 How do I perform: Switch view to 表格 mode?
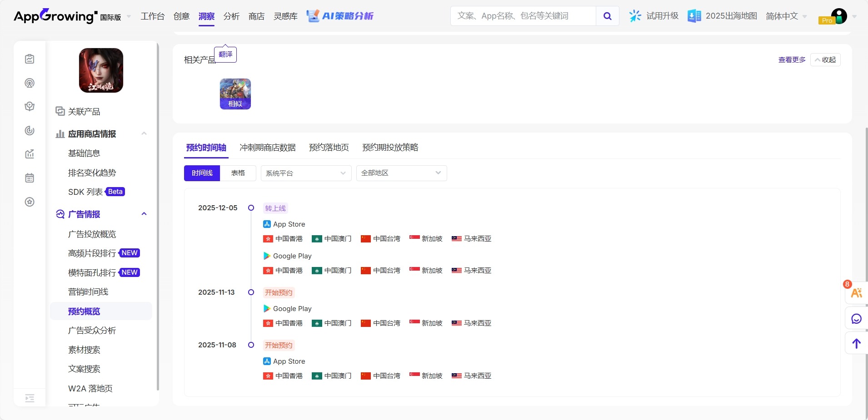coord(238,173)
